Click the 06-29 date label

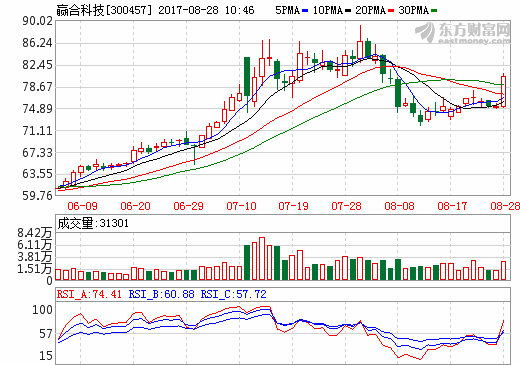click(x=188, y=206)
